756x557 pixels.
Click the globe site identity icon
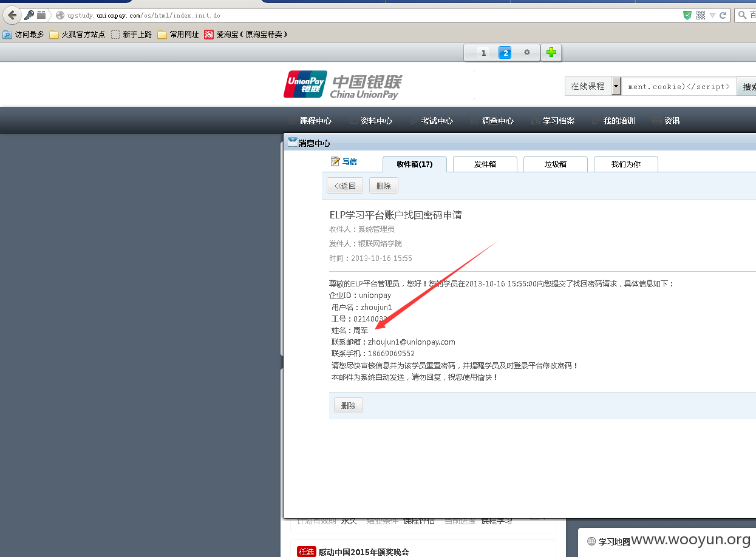point(60,15)
